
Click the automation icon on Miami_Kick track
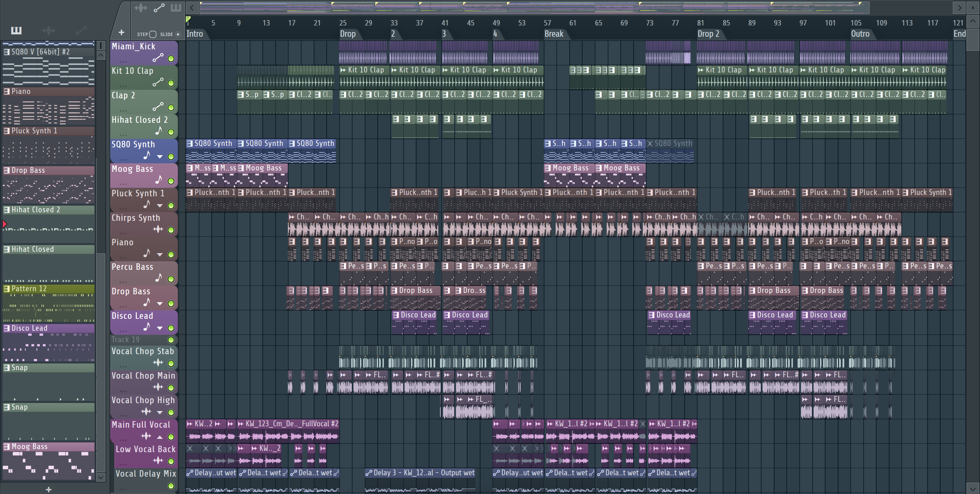click(158, 58)
